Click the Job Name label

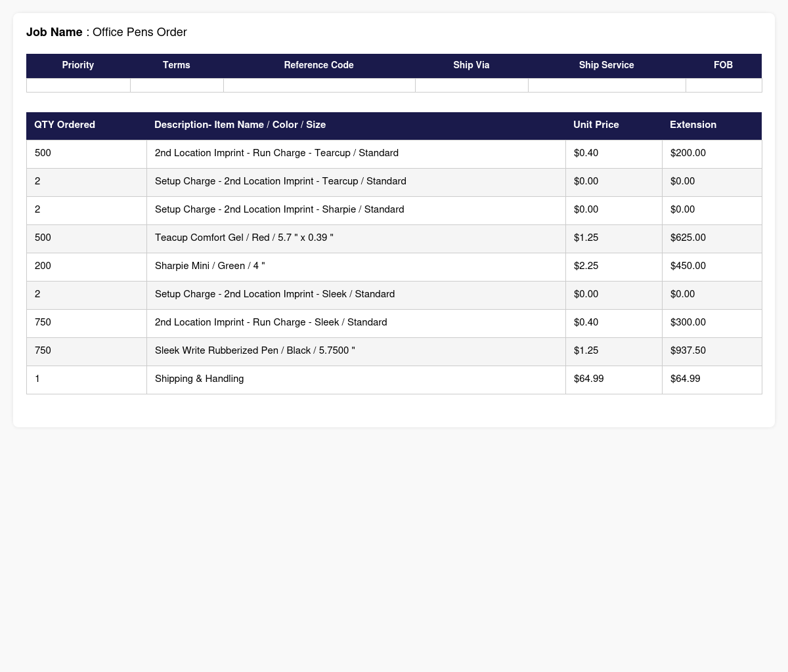[55, 32]
